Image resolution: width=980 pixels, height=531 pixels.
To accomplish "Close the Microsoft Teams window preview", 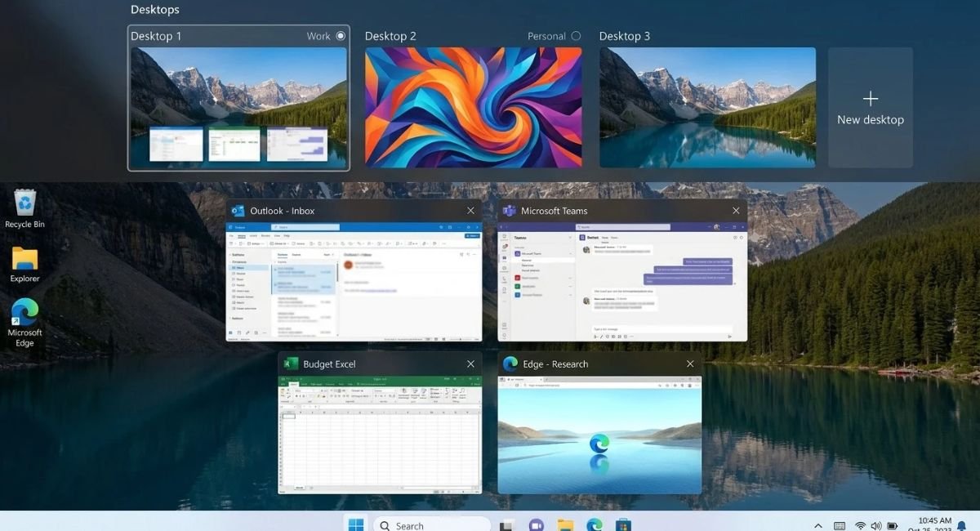I will pyautogui.click(x=736, y=211).
